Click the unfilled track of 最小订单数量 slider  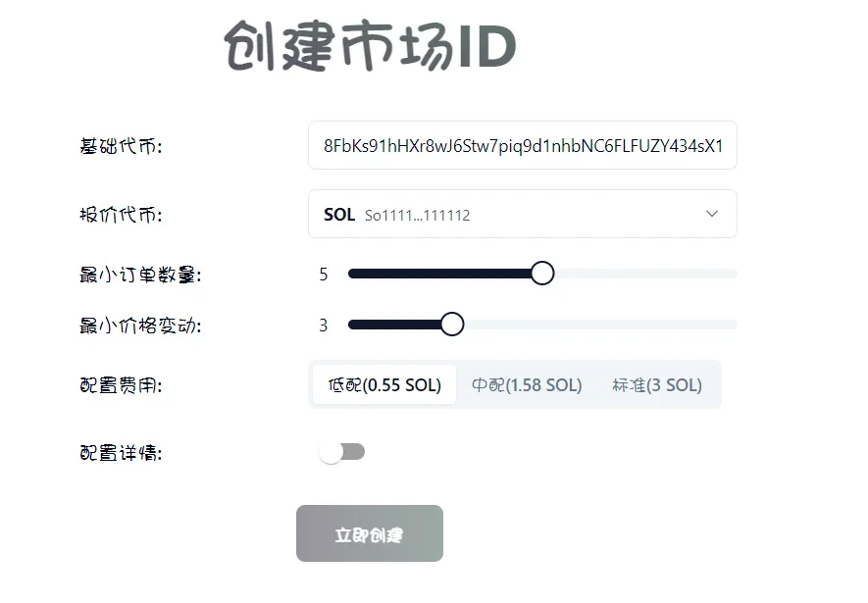(x=645, y=274)
